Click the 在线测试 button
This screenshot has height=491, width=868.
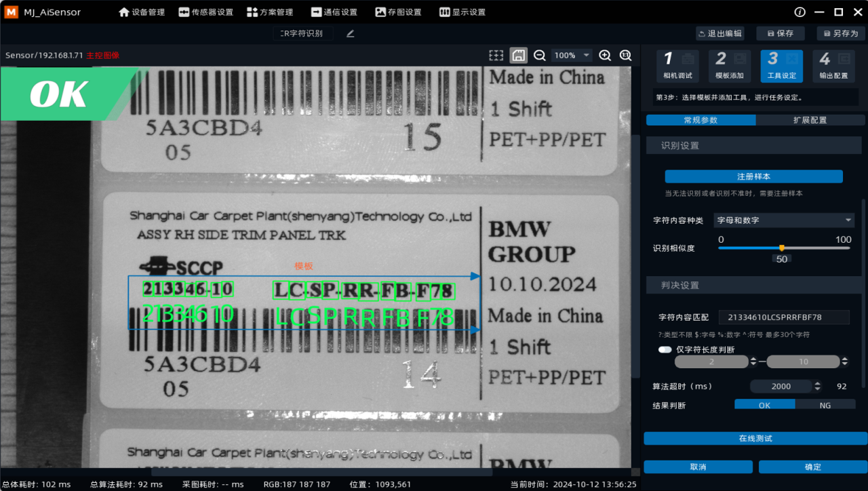pos(755,439)
